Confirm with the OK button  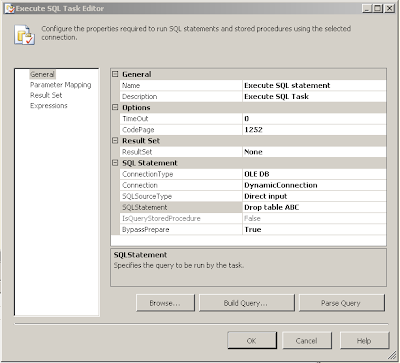tap(252, 341)
